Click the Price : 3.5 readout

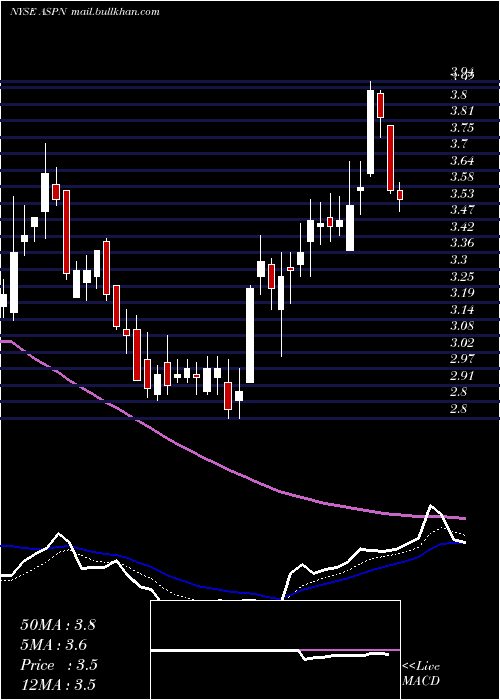tap(59, 665)
